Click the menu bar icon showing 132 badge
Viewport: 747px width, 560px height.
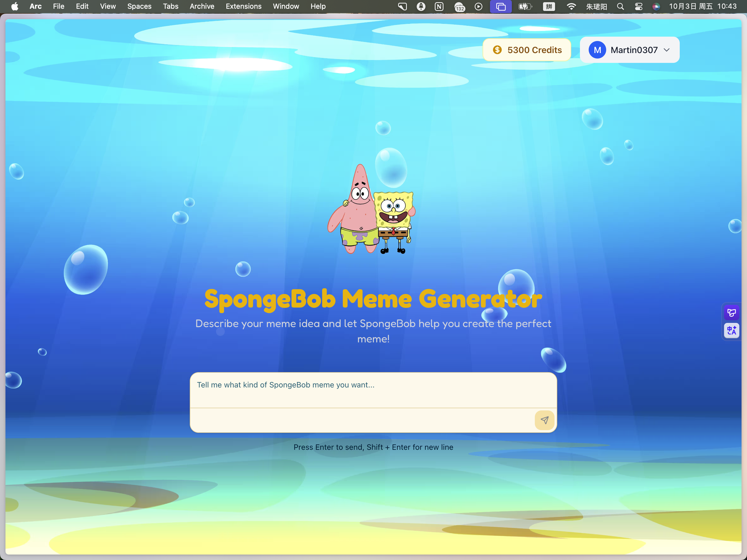point(460,7)
